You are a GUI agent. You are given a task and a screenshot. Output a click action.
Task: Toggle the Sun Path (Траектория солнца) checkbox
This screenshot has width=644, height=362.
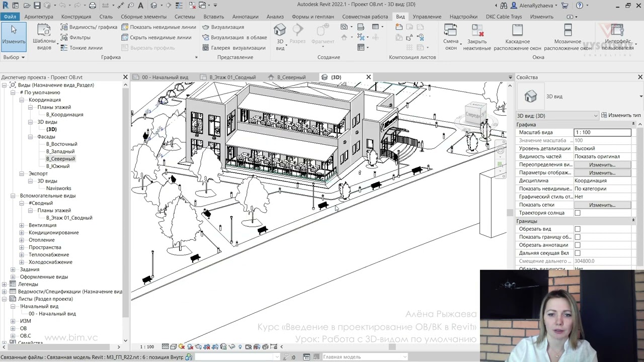[578, 213]
